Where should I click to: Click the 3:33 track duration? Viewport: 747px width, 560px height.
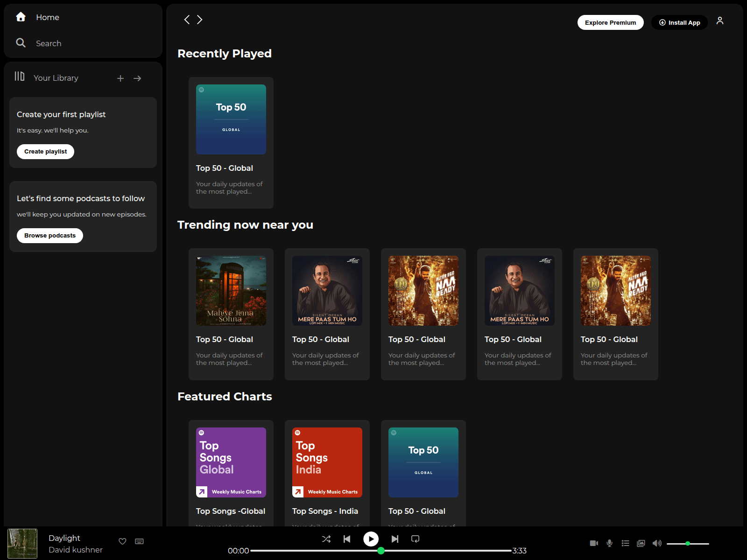(520, 551)
